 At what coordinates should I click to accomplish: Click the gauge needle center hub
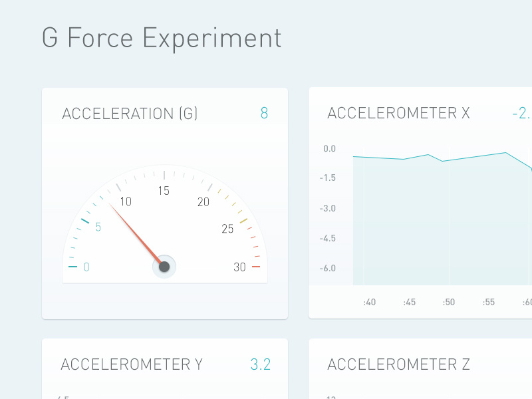[164, 267]
